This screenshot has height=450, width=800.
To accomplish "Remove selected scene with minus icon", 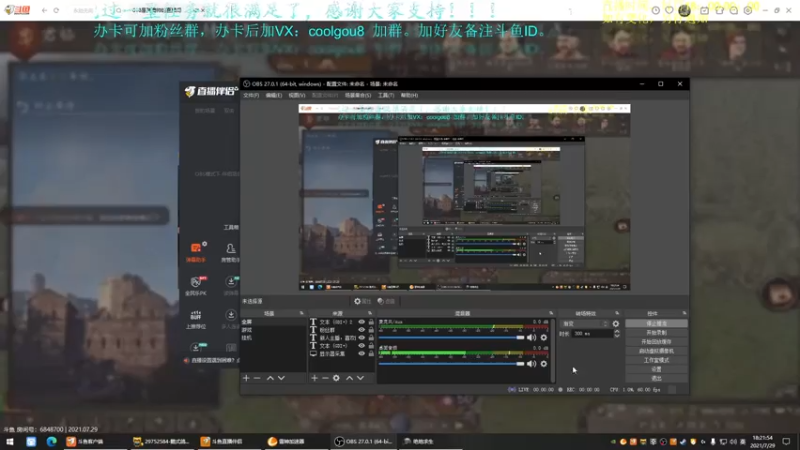I will click(x=257, y=378).
